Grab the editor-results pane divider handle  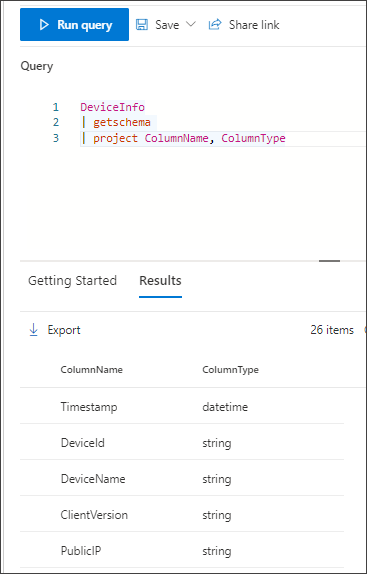329,261
